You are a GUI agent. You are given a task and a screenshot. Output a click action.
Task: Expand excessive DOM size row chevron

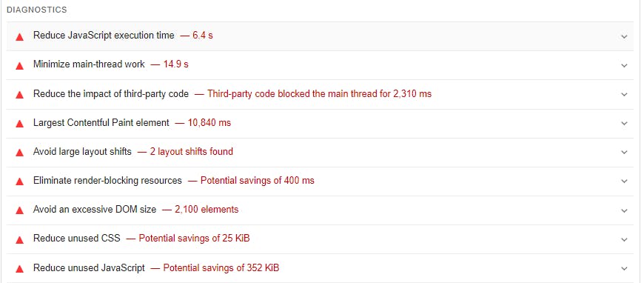pyautogui.click(x=624, y=210)
